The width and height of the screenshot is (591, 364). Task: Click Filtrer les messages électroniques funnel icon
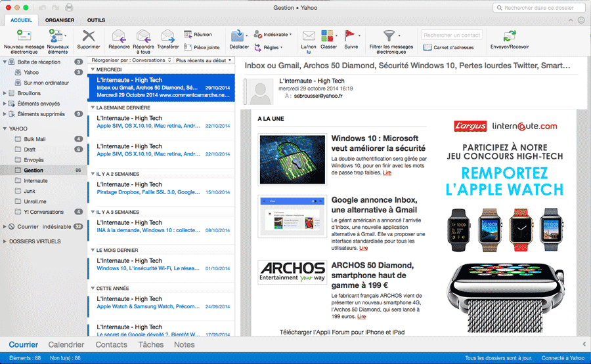(x=389, y=36)
